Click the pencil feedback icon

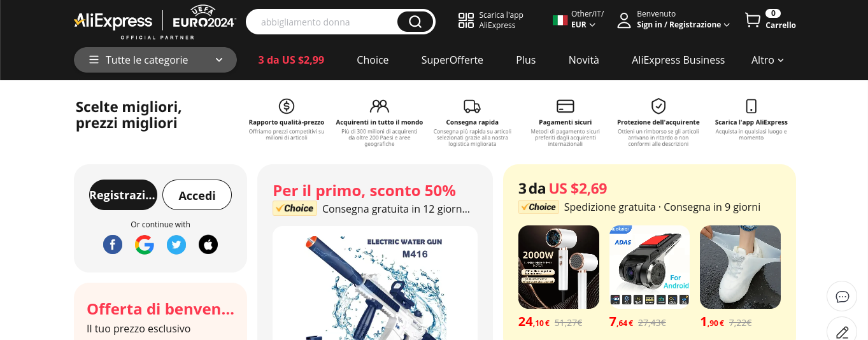(842, 330)
